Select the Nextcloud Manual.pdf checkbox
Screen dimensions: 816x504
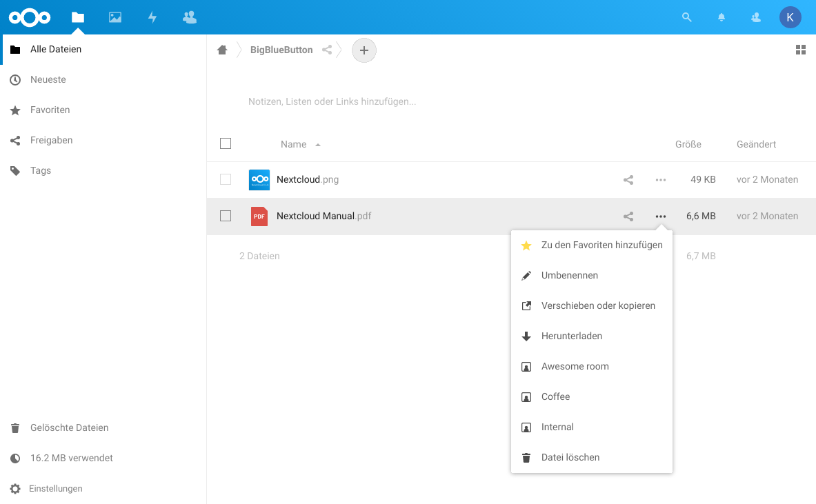click(x=226, y=216)
